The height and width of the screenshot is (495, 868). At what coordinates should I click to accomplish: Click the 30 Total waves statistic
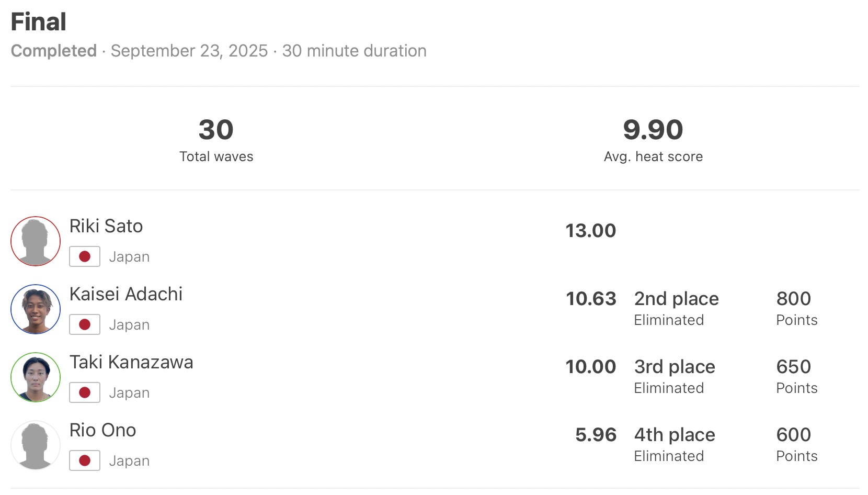click(216, 130)
